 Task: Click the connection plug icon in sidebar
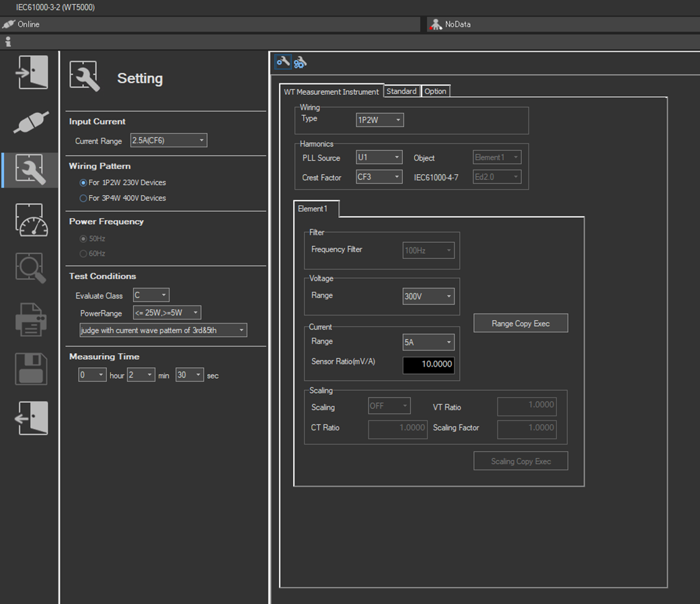point(32,122)
